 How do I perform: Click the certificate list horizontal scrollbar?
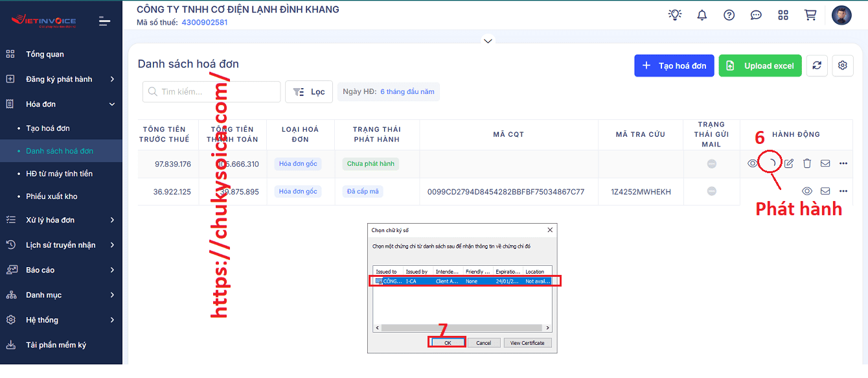[x=463, y=328]
